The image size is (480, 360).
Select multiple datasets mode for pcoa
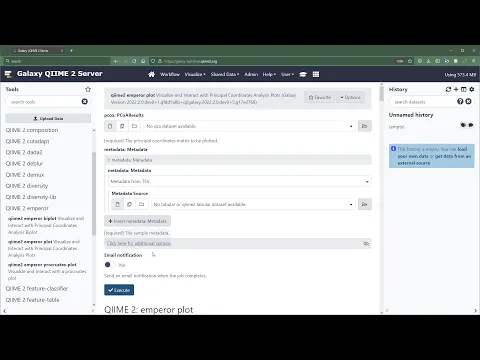(x=122, y=126)
